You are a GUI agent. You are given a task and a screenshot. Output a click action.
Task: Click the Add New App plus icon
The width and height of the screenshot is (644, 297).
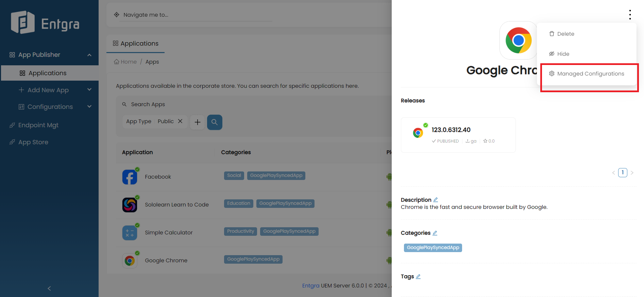click(21, 90)
